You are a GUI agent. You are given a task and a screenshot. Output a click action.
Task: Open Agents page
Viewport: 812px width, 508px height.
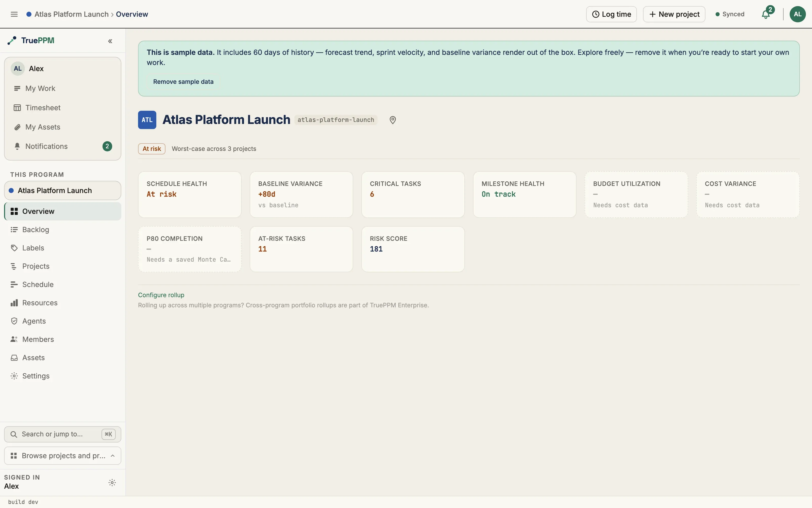point(63,321)
